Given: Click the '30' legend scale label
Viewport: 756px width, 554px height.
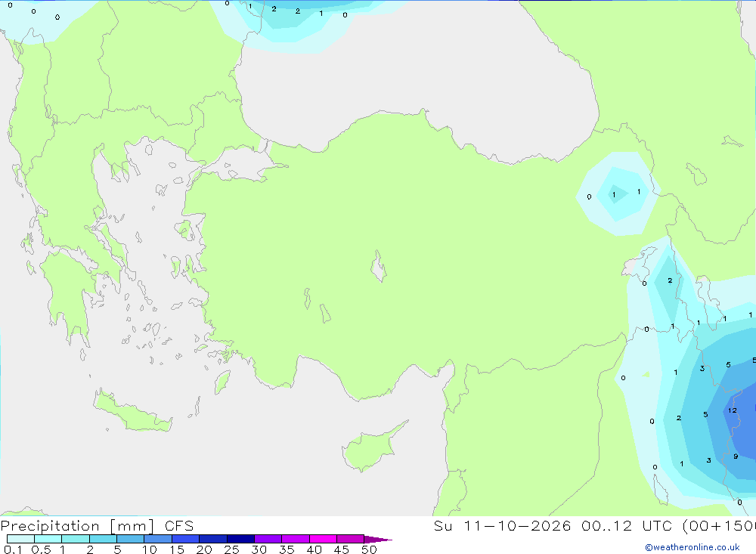Looking at the screenshot, I should click(259, 549).
